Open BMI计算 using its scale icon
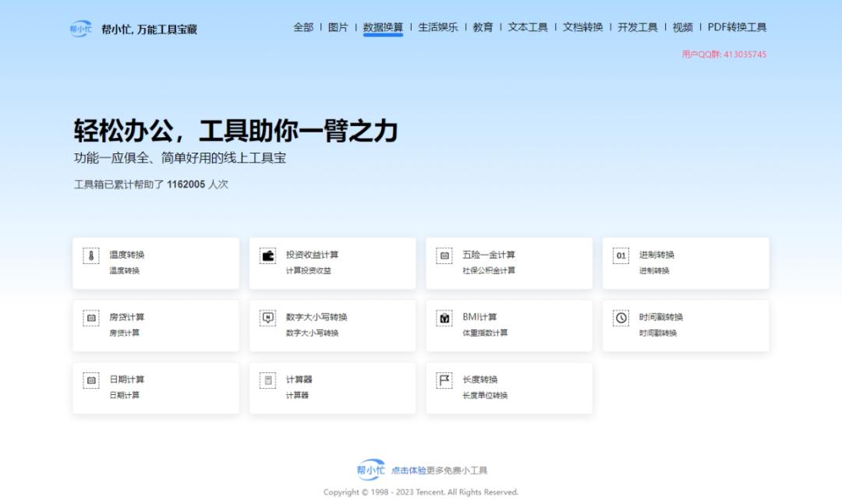Screen dimensions: 842x504 [444, 317]
